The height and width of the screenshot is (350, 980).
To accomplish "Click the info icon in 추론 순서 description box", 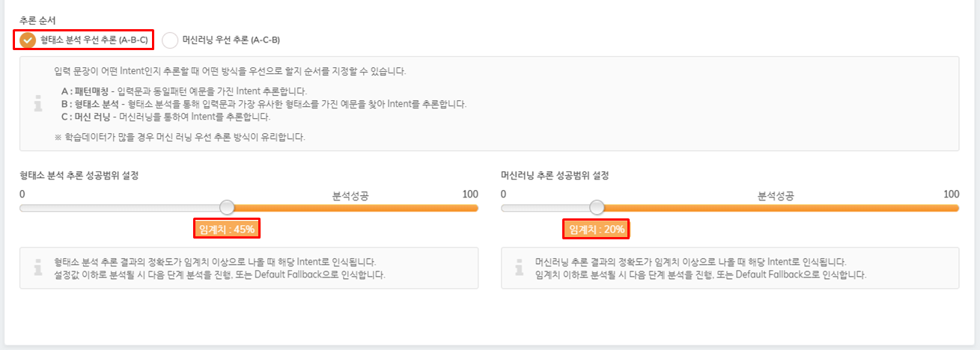I will (38, 104).
